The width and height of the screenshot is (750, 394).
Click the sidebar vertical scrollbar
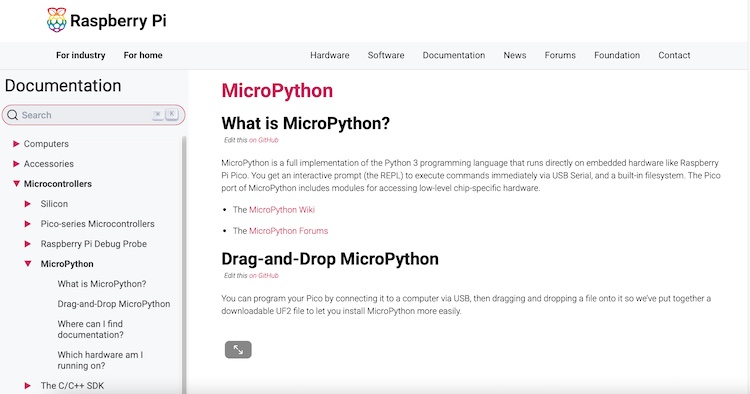tap(184, 264)
